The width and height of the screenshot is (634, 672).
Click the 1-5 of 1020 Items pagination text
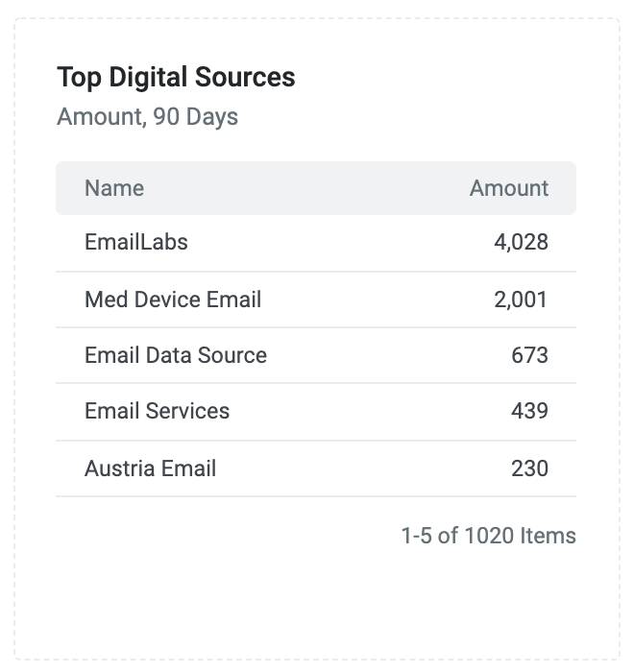pyautogui.click(x=489, y=536)
